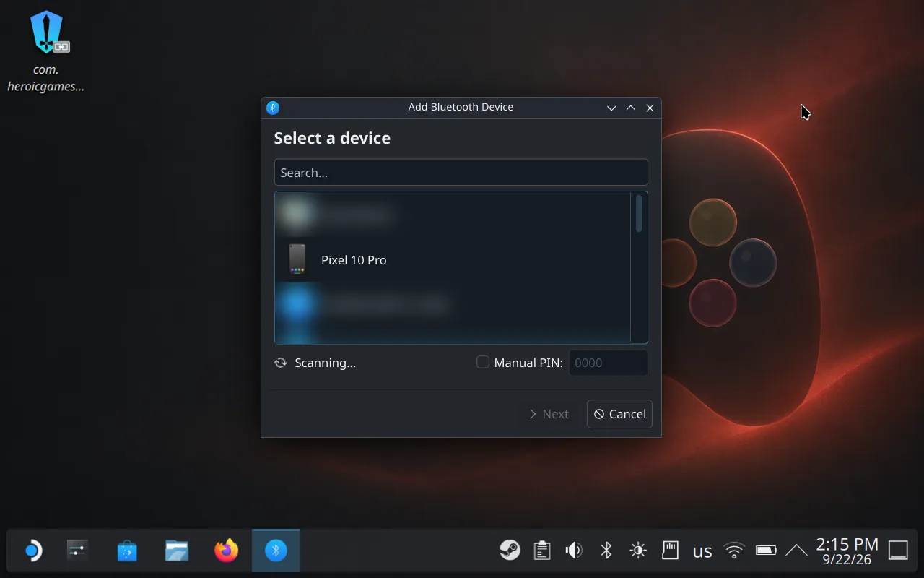Click the 2:15 PM clock
Viewport: 924px width, 578px height.
[847, 551]
